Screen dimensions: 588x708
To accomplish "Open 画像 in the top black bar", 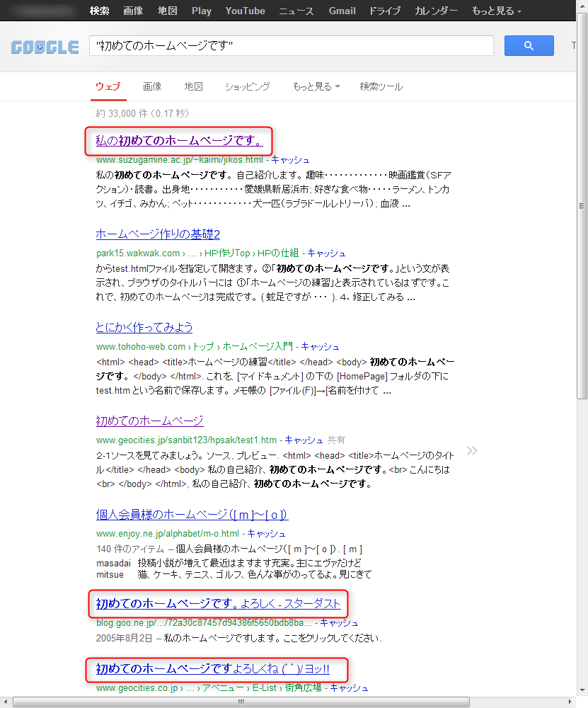I will [x=133, y=11].
